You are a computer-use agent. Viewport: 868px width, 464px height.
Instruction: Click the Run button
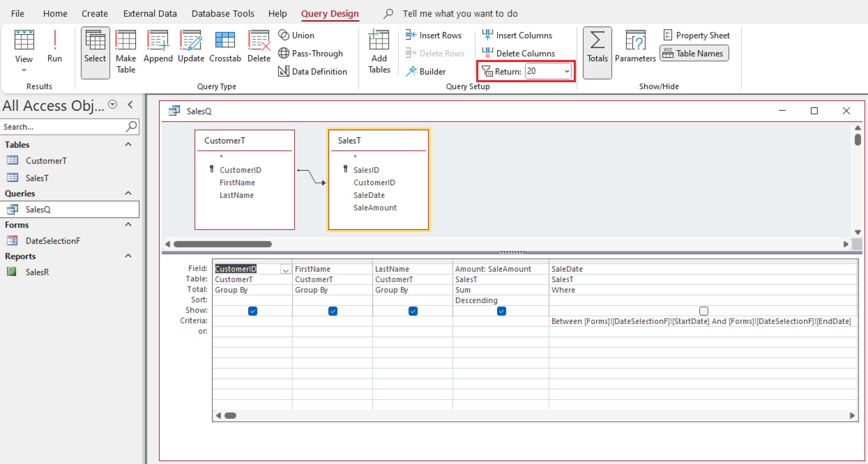55,46
